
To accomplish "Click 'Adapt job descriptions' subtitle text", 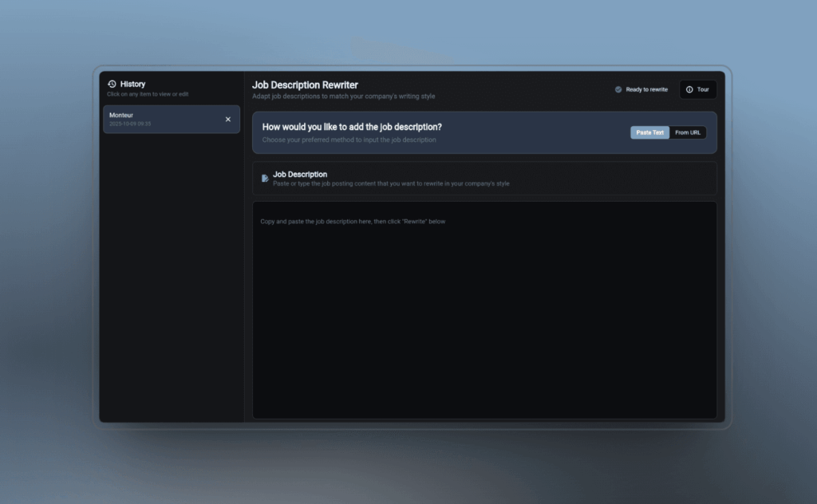I will (343, 96).
